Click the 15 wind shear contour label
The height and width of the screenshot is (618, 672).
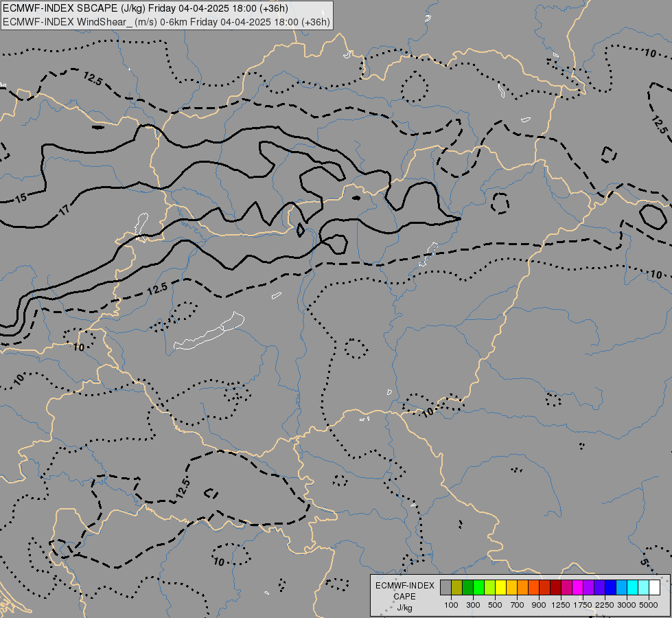click(21, 198)
